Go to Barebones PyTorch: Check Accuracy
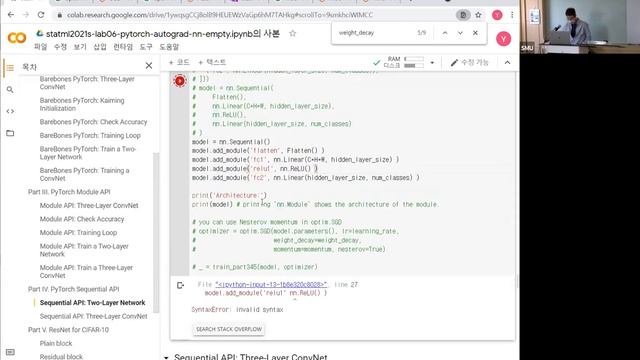640x360 pixels. coord(93,122)
